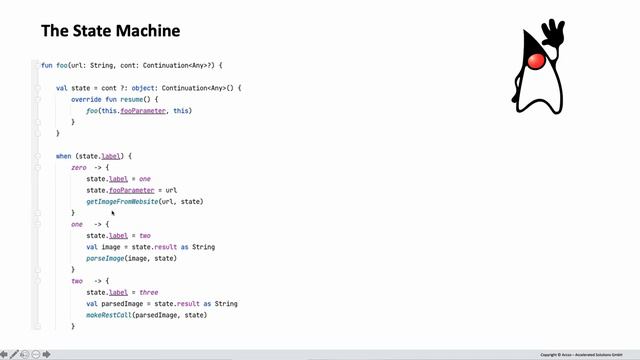Click the "one ->" branch label

(90, 224)
